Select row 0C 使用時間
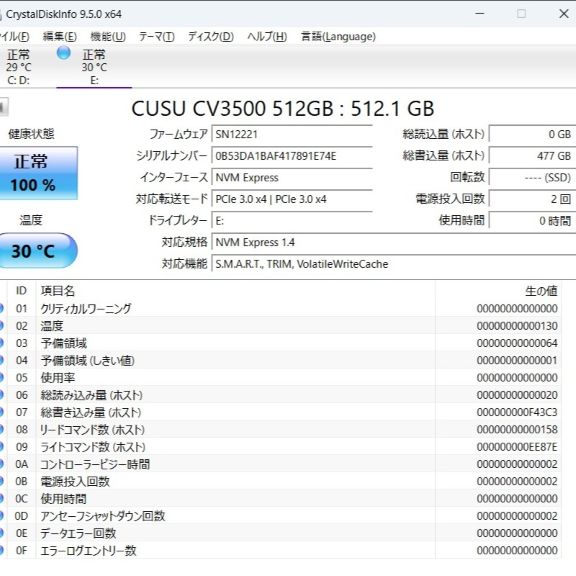The width and height of the screenshot is (576, 576). coord(281,498)
